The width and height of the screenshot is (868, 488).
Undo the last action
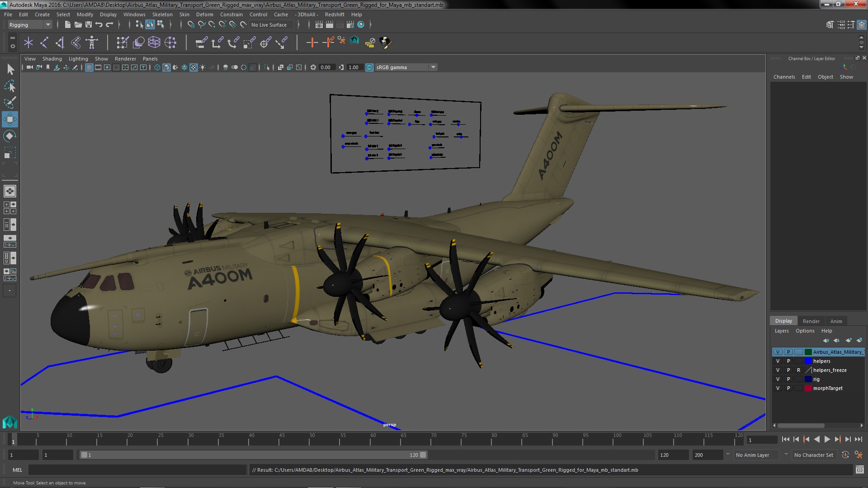point(99,24)
